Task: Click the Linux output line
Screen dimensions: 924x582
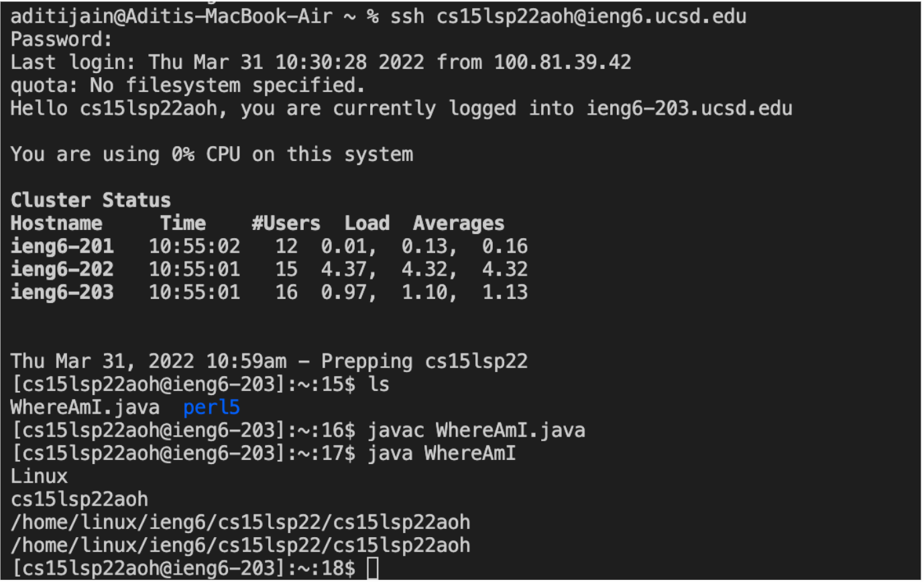Action: pos(39,476)
